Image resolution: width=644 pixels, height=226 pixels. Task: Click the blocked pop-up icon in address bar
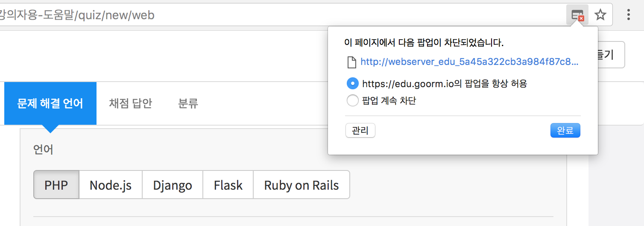577,15
